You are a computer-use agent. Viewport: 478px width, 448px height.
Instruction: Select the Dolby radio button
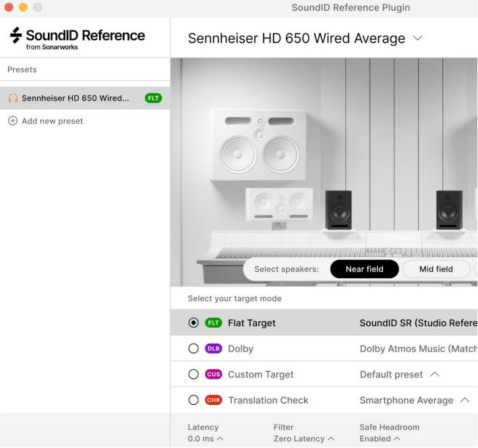[193, 349]
